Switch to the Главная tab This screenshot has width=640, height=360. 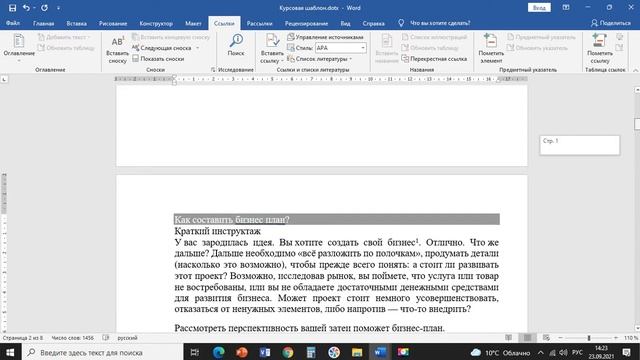click(x=43, y=23)
